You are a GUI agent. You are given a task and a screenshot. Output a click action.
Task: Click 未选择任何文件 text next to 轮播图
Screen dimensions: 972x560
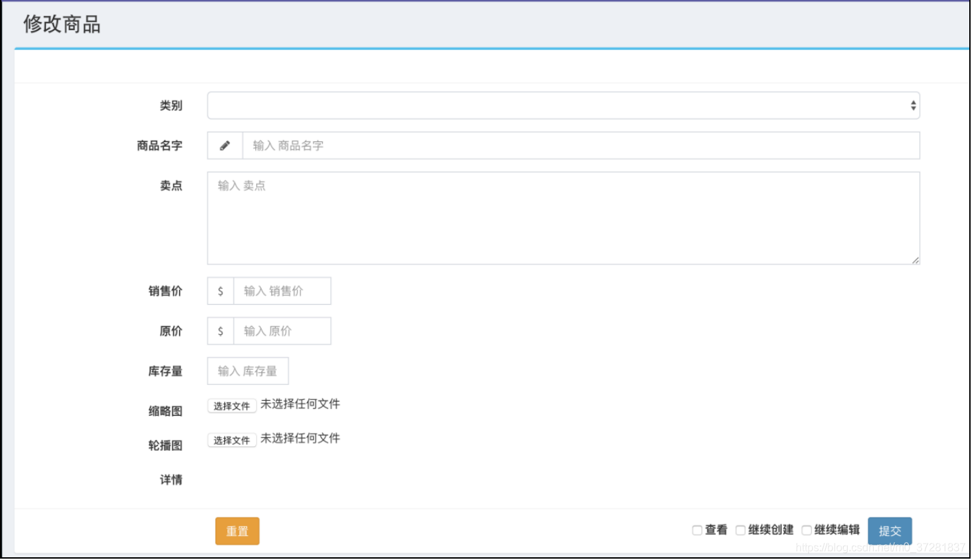(x=300, y=439)
